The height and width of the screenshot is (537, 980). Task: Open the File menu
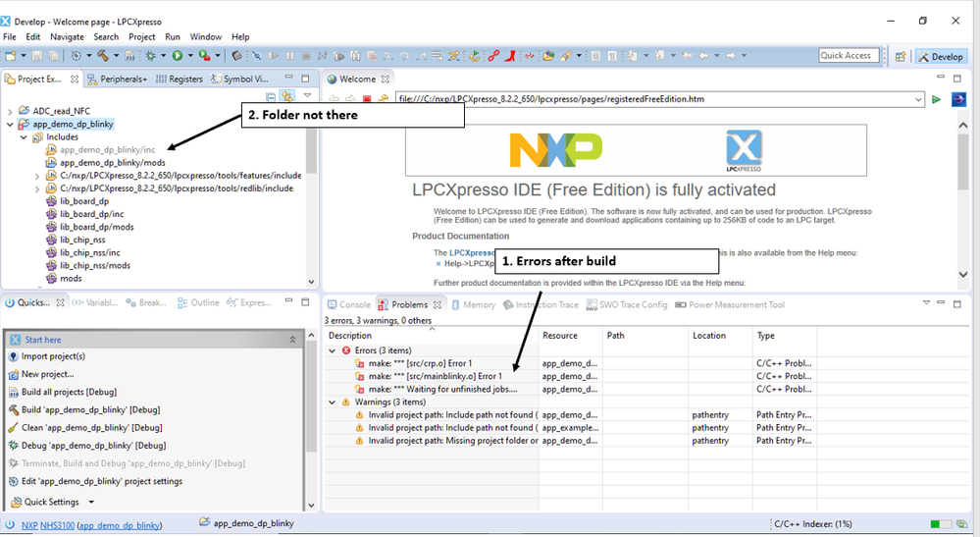pos(10,37)
